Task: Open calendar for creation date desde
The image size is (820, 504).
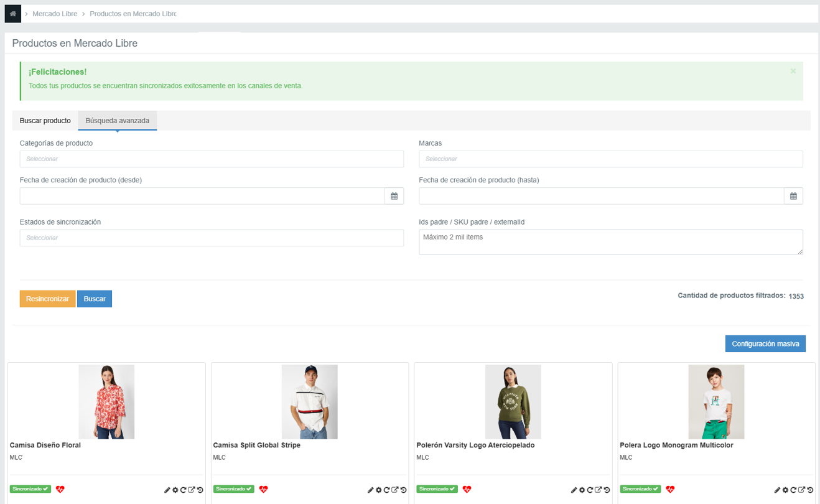Action: click(x=394, y=196)
